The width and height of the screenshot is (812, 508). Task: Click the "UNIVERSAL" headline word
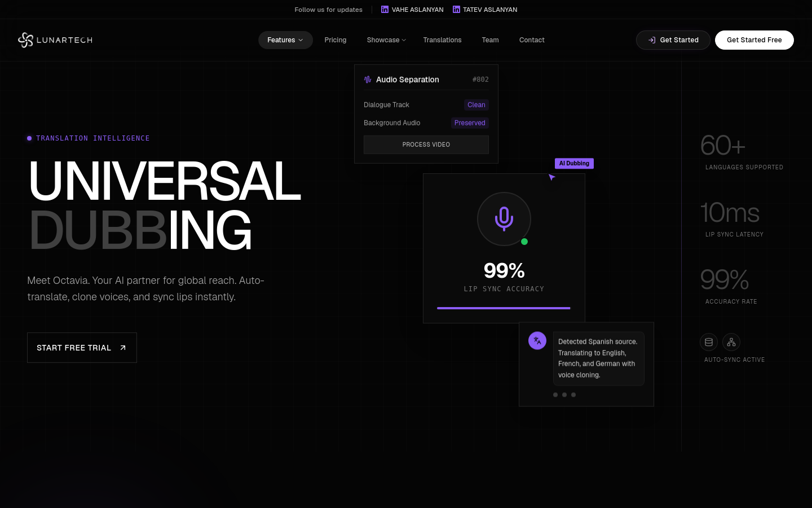[164, 181]
